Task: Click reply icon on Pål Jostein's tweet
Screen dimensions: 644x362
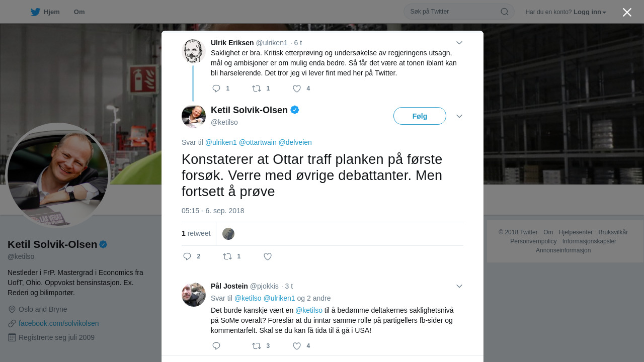Action: point(216,346)
